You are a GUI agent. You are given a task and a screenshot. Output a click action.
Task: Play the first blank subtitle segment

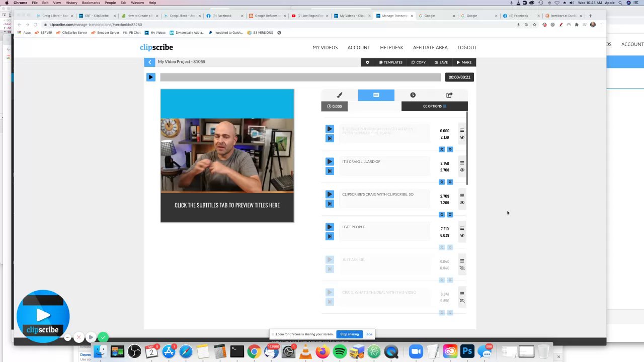(330, 129)
